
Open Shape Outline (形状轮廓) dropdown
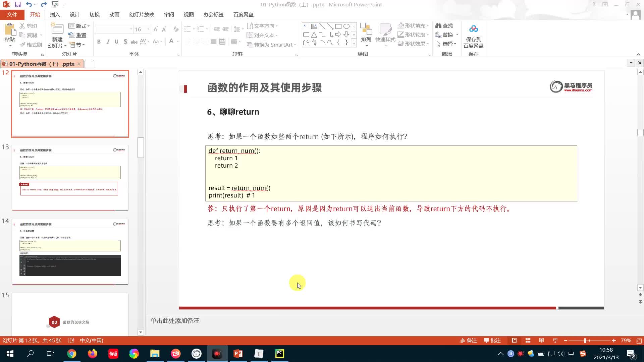(x=413, y=35)
